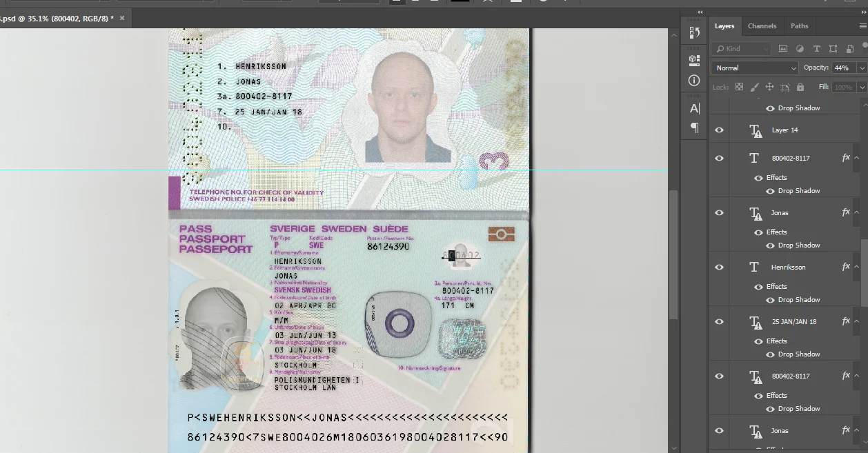Image resolution: width=868 pixels, height=453 pixels.
Task: Collapse effects of the Henriksson layer
Action: pos(857,267)
